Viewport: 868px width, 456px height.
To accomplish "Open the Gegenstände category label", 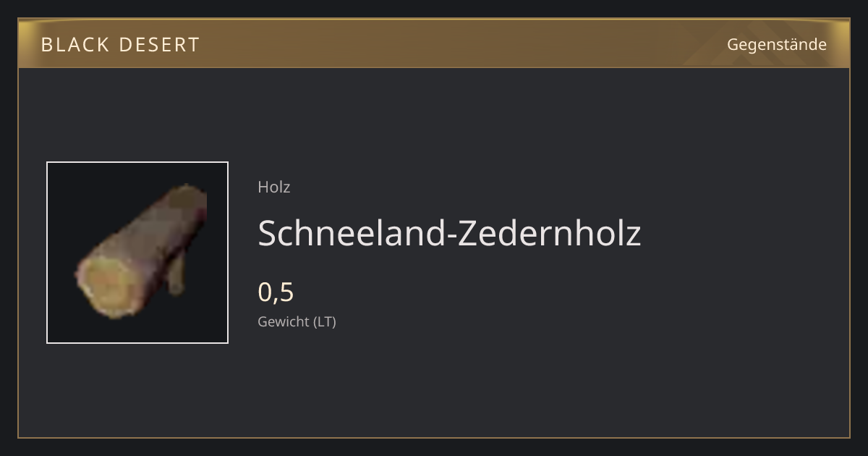I will tap(776, 44).
